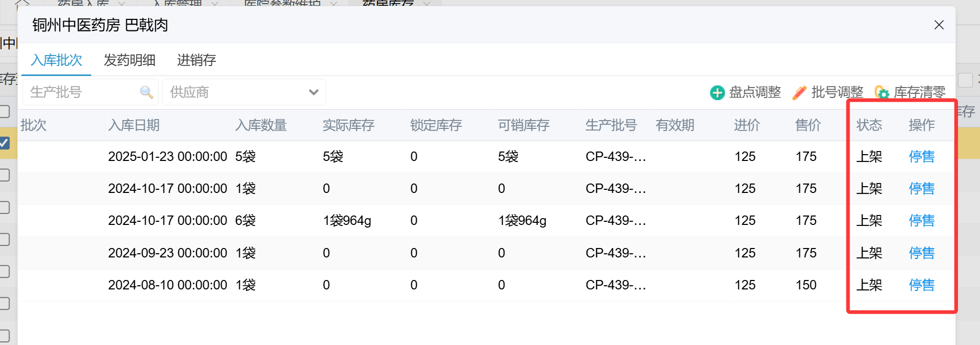980x345 pixels.
Task: Click the 实际库存 column header
Action: [348, 125]
